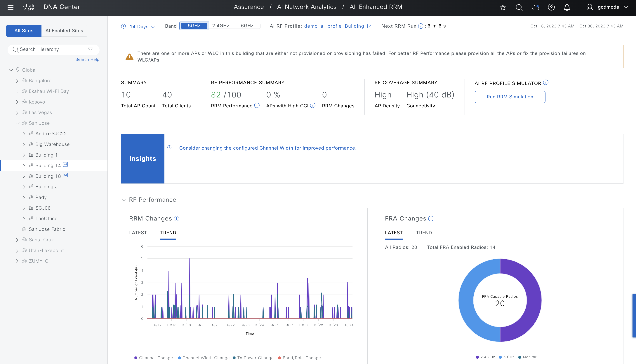The width and height of the screenshot is (636, 364).
Task: Open the notifications bell
Action: 567,7
